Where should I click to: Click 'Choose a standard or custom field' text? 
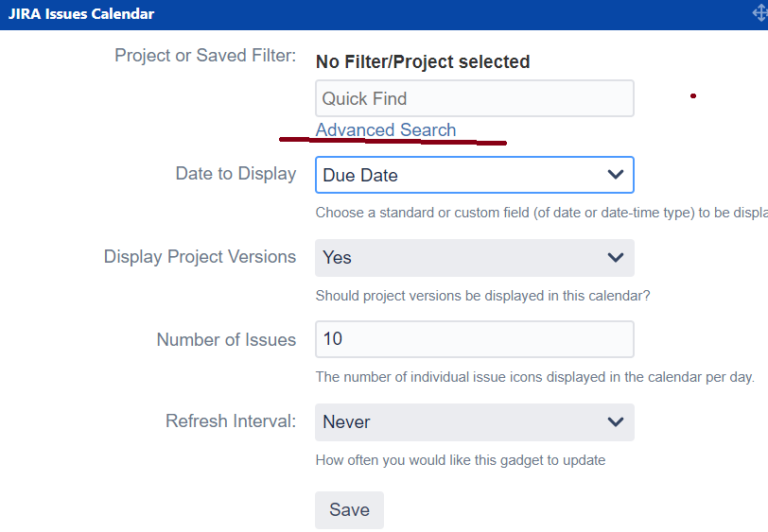pyautogui.click(x=542, y=213)
